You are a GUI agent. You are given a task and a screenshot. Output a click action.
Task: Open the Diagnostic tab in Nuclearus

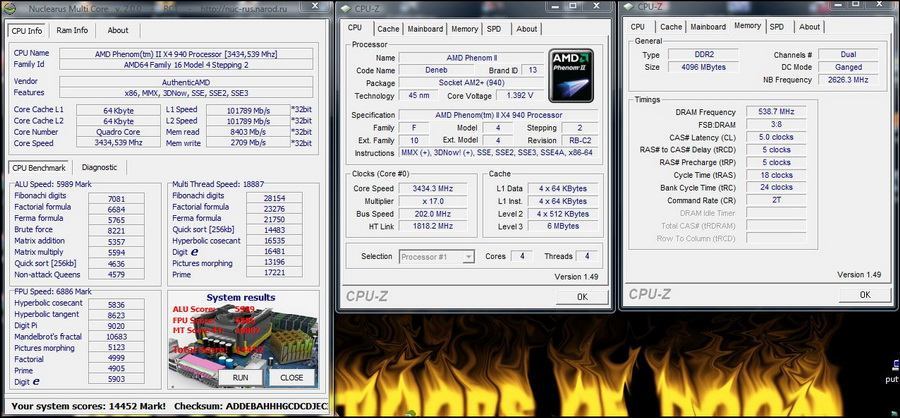click(x=99, y=168)
